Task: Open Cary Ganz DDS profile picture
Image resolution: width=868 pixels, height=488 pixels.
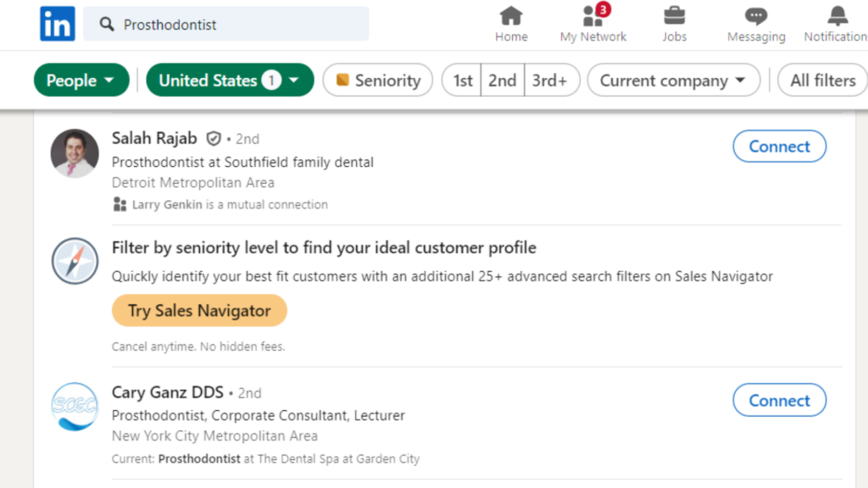Action: [75, 407]
